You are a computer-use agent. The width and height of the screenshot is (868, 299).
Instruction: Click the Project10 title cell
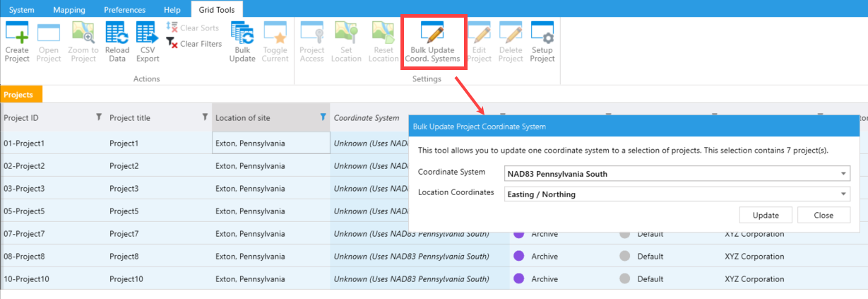pyautogui.click(x=159, y=279)
